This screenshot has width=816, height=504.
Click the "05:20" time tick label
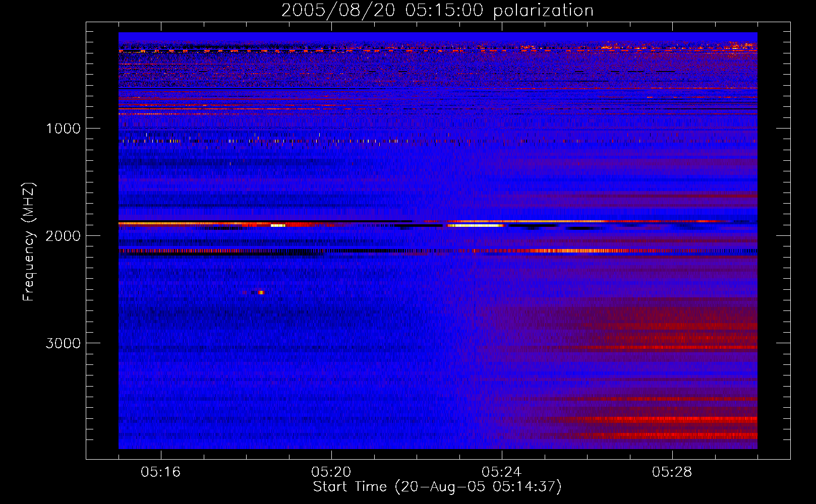[331, 472]
